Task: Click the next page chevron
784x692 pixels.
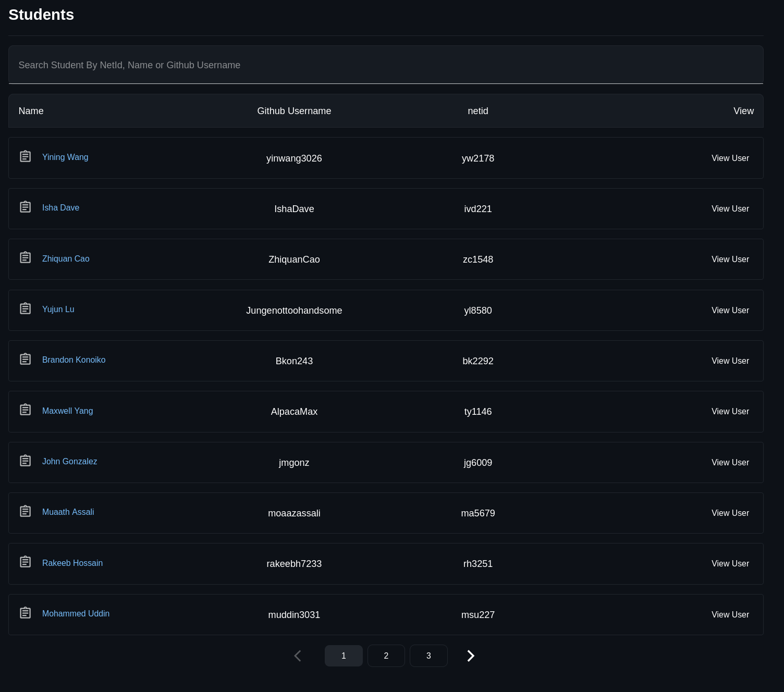Action: pyautogui.click(x=470, y=656)
